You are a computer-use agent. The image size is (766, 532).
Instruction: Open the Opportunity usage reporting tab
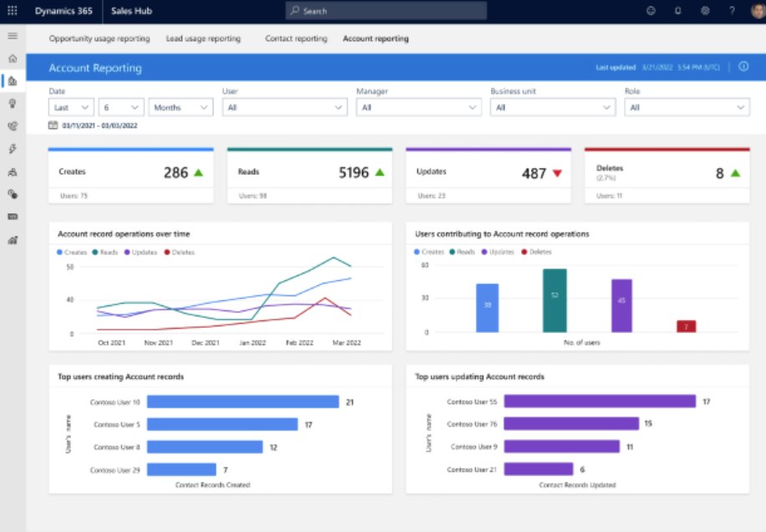[x=100, y=38]
